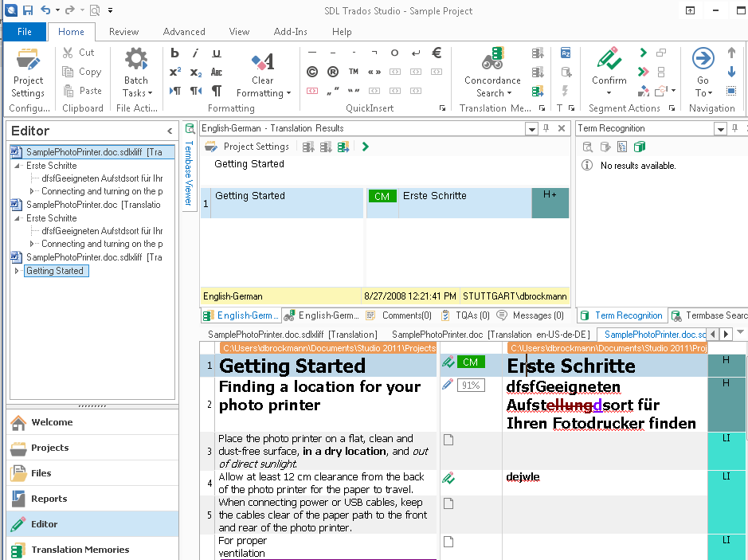Click the undo arrow in title bar
748x560 pixels.
tap(45, 10)
